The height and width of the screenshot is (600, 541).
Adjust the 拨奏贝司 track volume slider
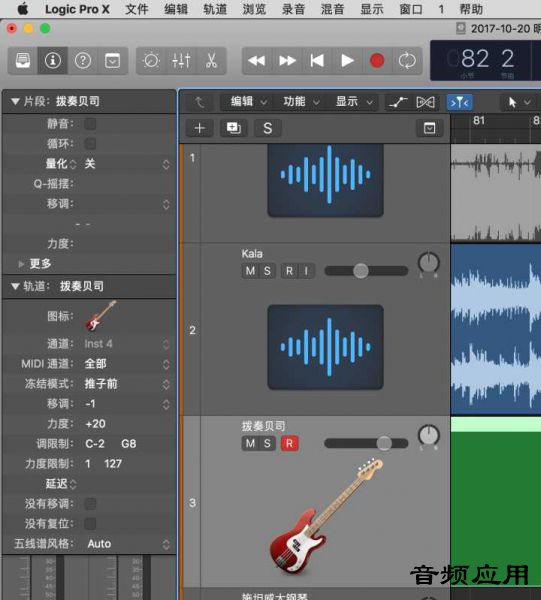[x=366, y=443]
